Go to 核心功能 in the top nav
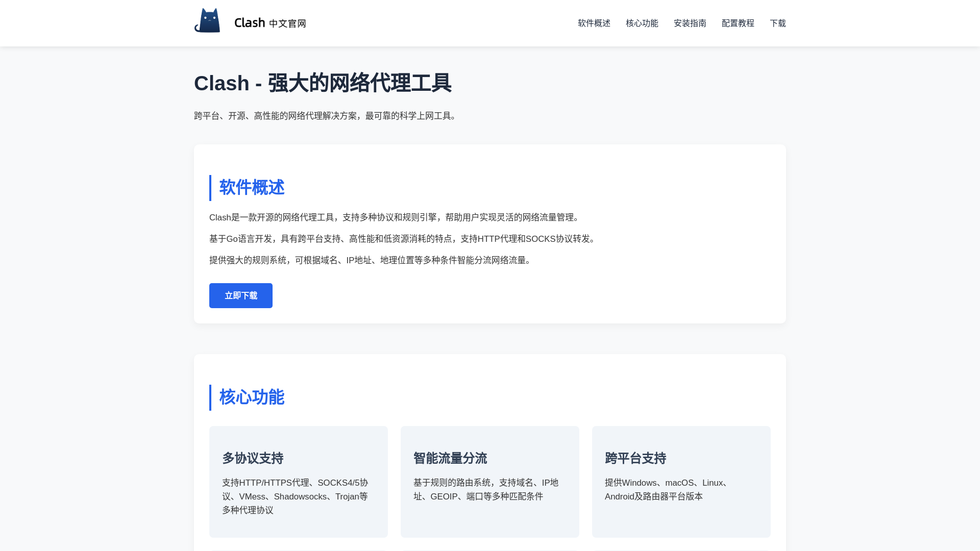 click(x=642, y=23)
